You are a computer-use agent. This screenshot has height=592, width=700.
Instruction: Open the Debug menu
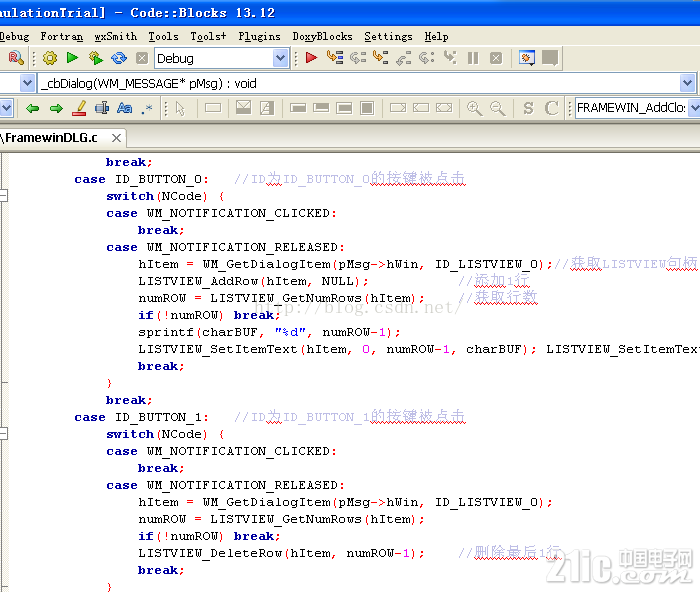click(14, 37)
